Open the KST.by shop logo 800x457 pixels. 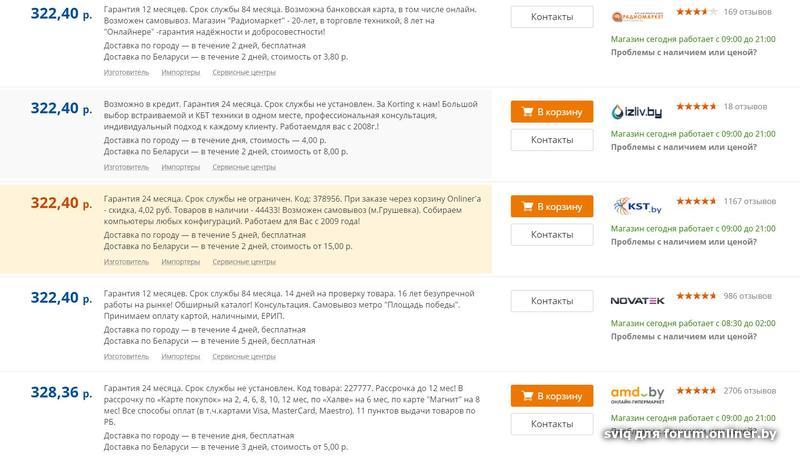coord(638,206)
